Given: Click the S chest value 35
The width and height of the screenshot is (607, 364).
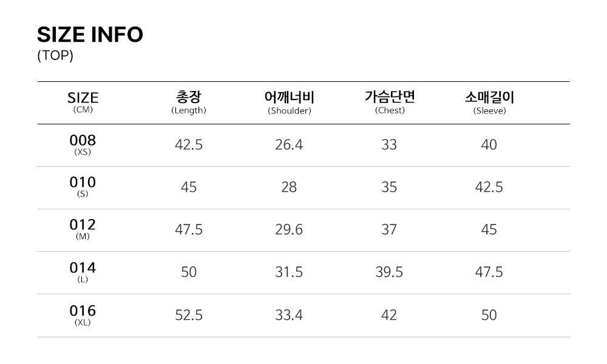Looking at the screenshot, I should click(389, 187).
